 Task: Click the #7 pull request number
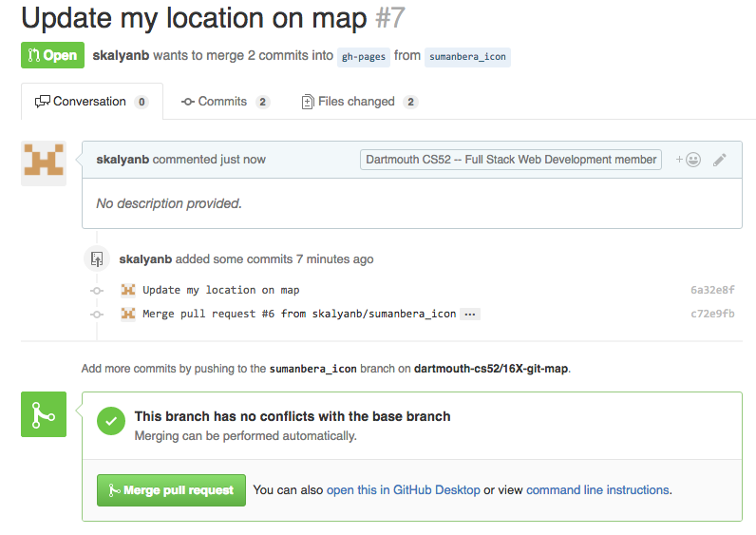[390, 18]
